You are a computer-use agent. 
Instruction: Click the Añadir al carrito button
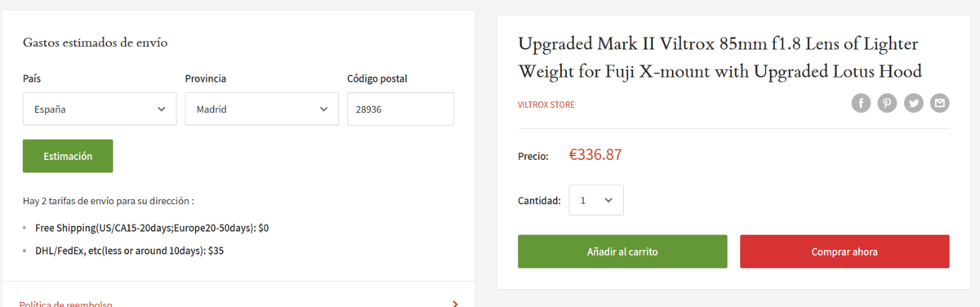click(622, 251)
